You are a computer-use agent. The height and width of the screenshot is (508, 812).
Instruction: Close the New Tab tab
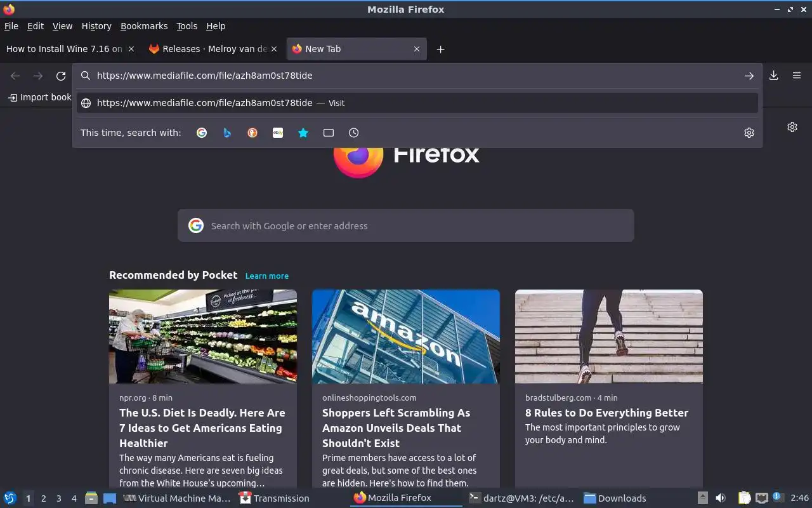pyautogui.click(x=417, y=49)
